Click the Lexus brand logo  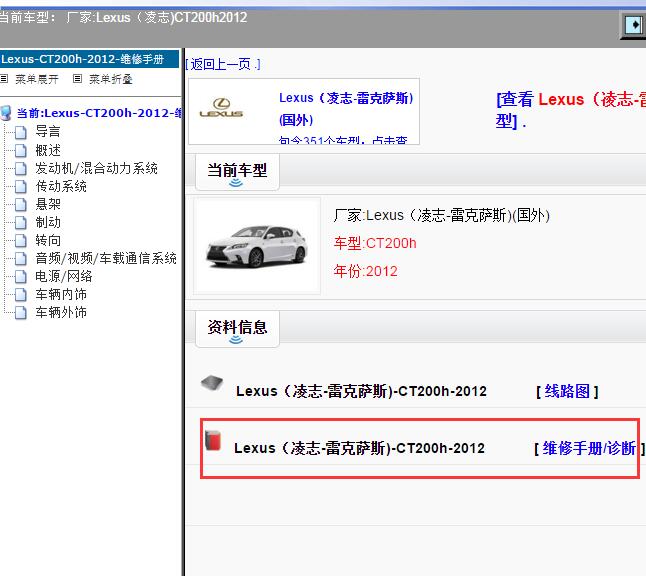[221, 108]
